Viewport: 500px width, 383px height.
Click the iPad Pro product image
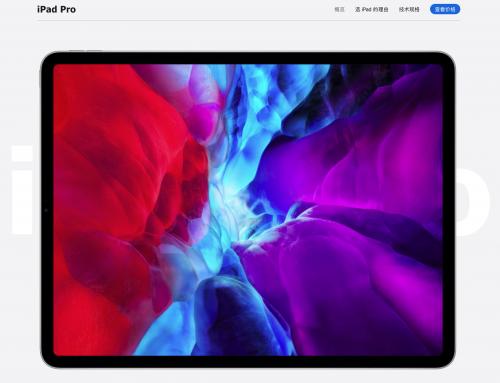248,209
